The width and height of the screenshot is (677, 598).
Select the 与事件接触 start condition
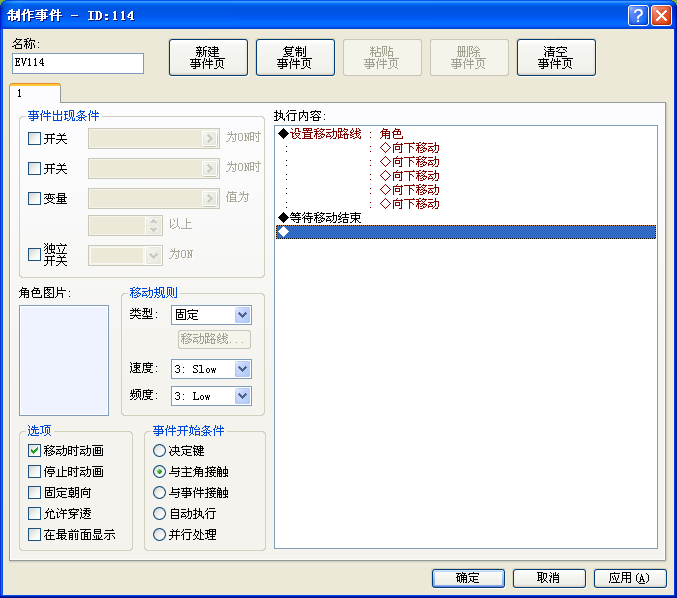click(x=159, y=493)
